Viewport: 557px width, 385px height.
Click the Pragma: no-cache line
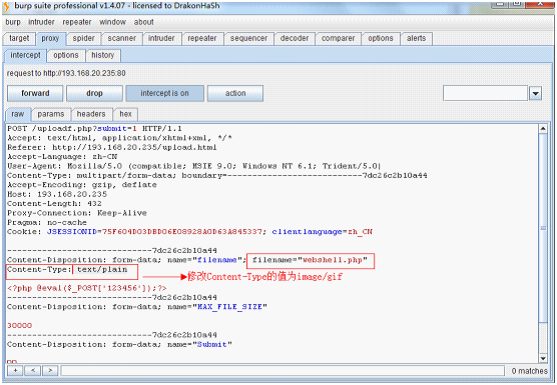pos(47,223)
